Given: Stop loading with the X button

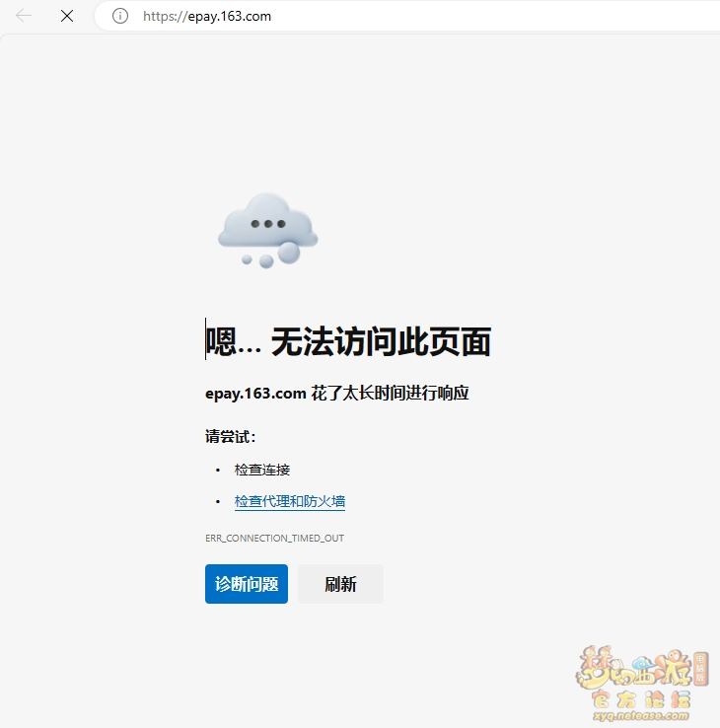Looking at the screenshot, I should (x=67, y=16).
